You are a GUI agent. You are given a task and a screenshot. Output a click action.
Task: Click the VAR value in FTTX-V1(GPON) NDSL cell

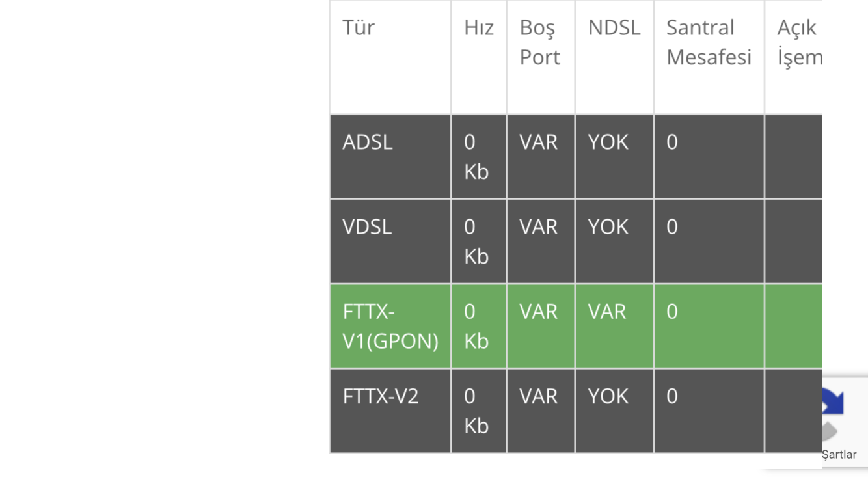pyautogui.click(x=606, y=312)
